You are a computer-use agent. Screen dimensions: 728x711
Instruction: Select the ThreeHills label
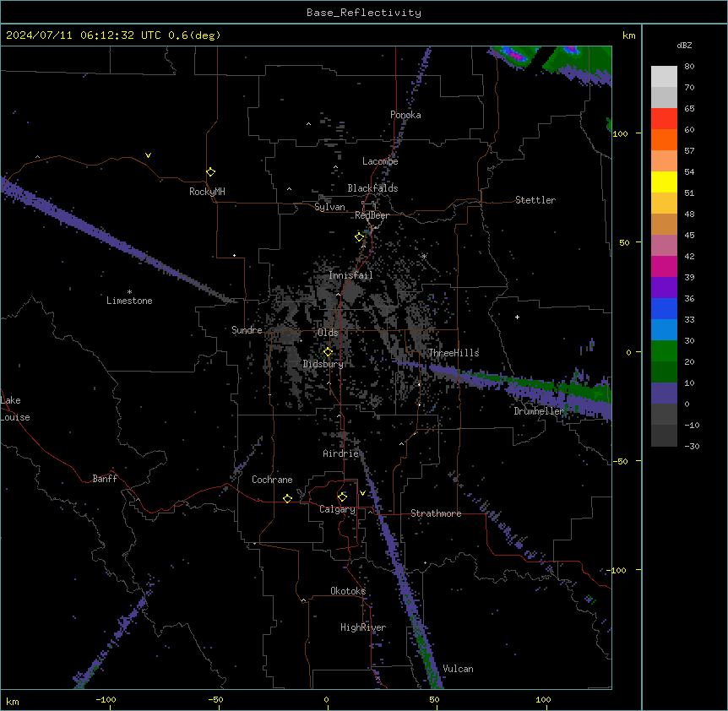(454, 353)
